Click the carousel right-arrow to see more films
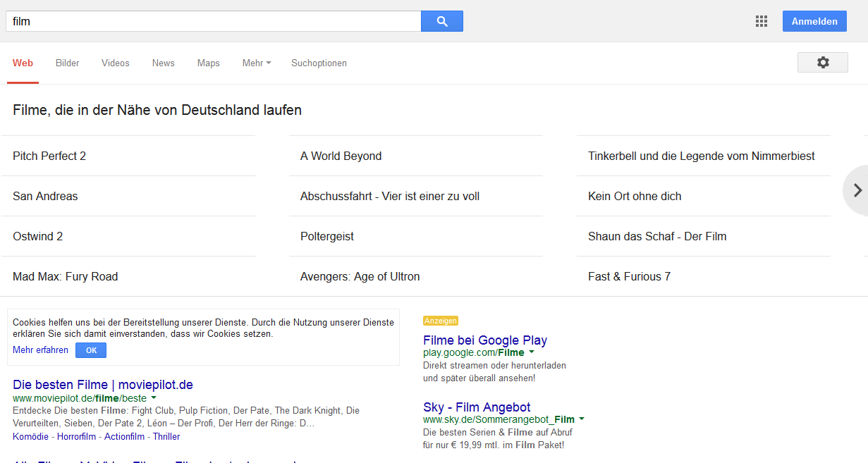The width and height of the screenshot is (868, 463). click(857, 190)
